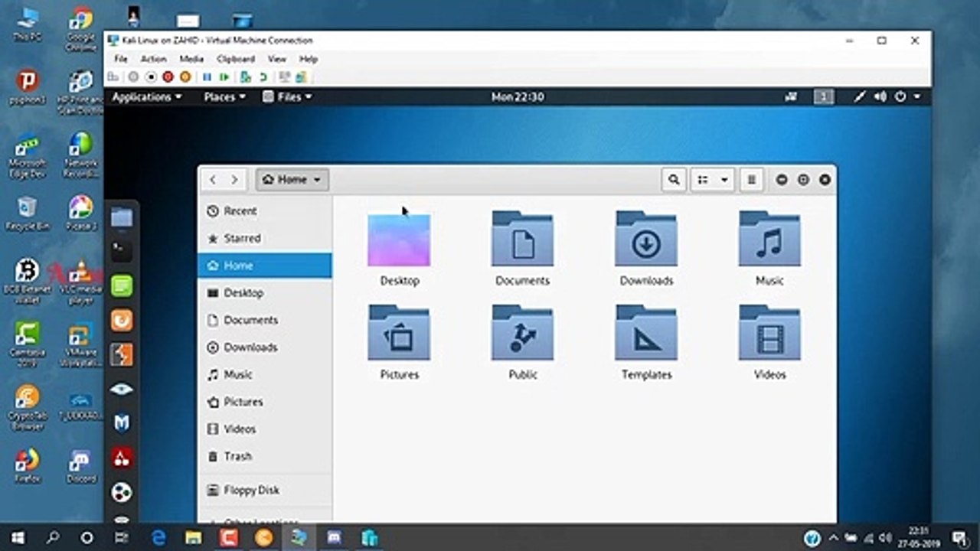Image resolution: width=980 pixels, height=551 pixels.
Task: Open the Clipboard menu of VM Connection
Action: tap(236, 59)
